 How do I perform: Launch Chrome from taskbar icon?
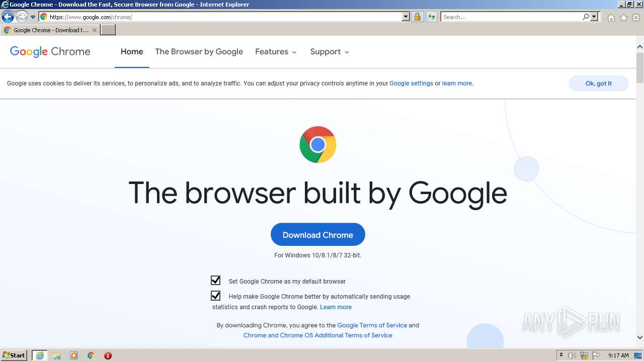(91, 355)
